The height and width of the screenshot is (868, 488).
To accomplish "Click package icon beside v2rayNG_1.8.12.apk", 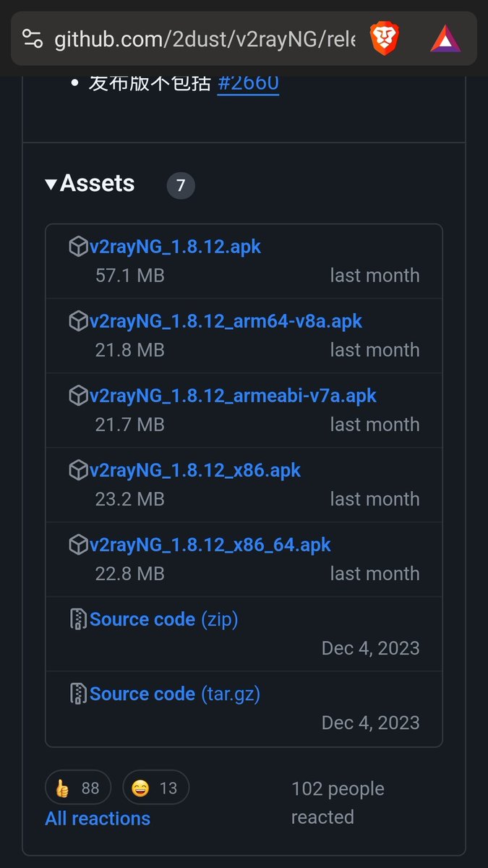I will (x=78, y=247).
